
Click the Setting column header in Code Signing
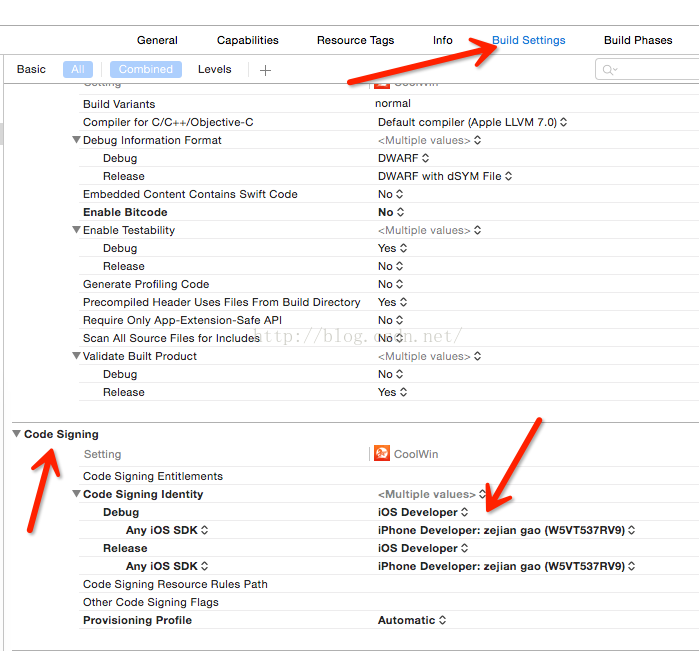[103, 454]
